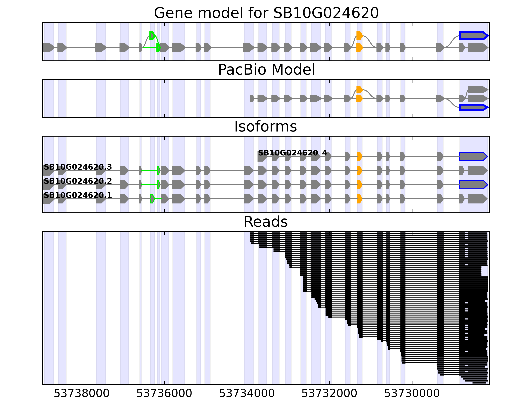This screenshot has width=532, height=399.
Task: Click the blue-outlined exon in Gene model panel
Action: (x=473, y=36)
